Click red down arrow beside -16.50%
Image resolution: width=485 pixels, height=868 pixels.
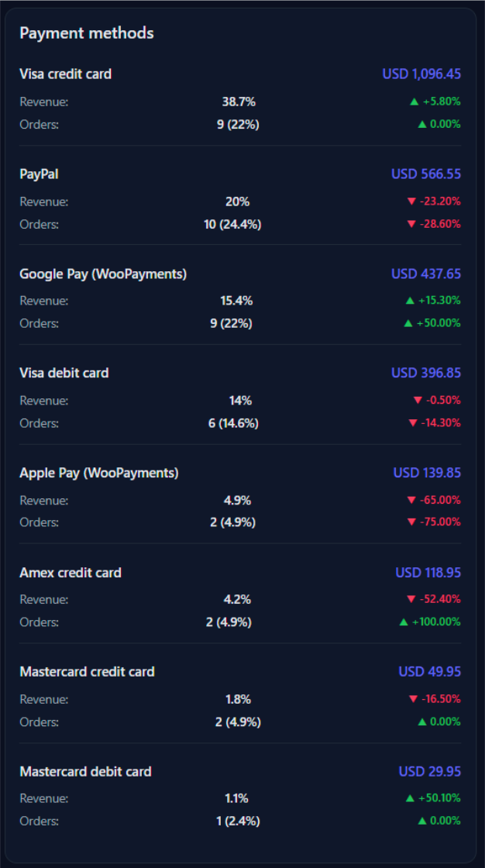click(412, 699)
